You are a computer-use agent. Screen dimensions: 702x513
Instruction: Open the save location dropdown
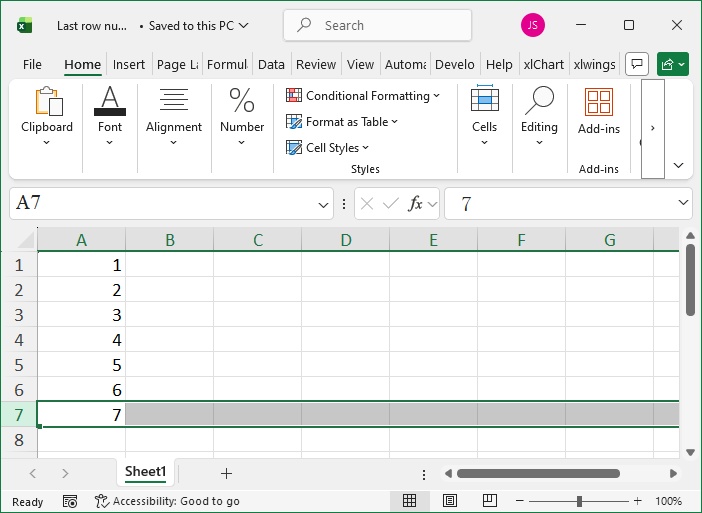coord(244,26)
